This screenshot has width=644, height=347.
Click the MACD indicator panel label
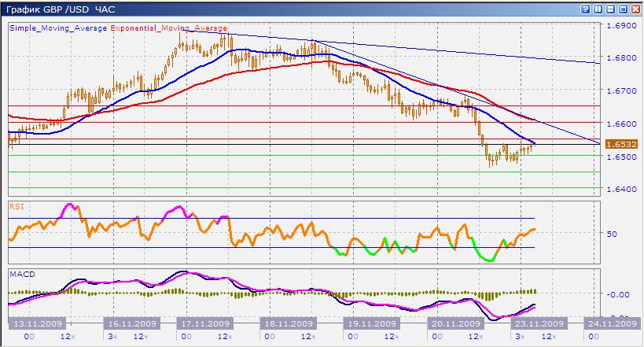(x=20, y=273)
